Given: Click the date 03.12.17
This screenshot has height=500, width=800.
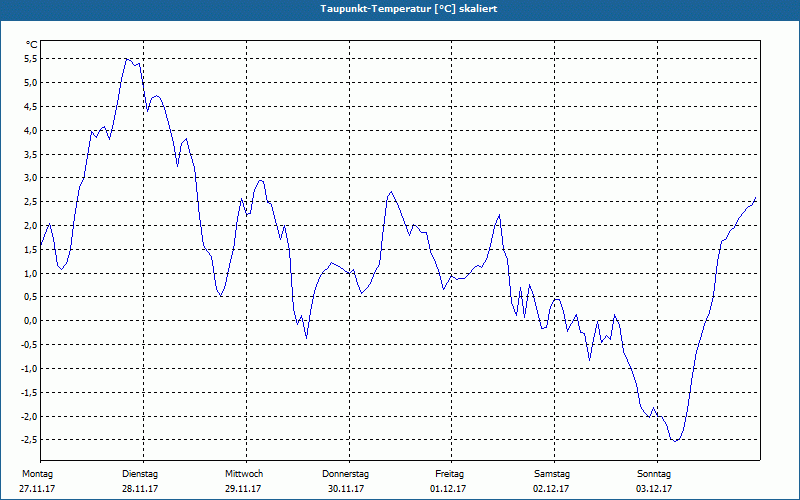Looking at the screenshot, I should [x=654, y=489].
